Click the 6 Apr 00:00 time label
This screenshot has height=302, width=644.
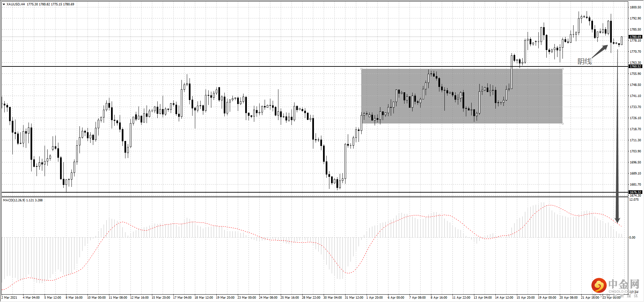[x=396, y=298]
